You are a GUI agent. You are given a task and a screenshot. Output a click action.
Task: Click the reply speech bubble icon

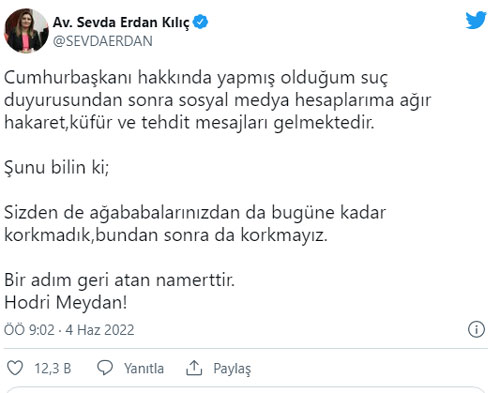pyautogui.click(x=105, y=368)
